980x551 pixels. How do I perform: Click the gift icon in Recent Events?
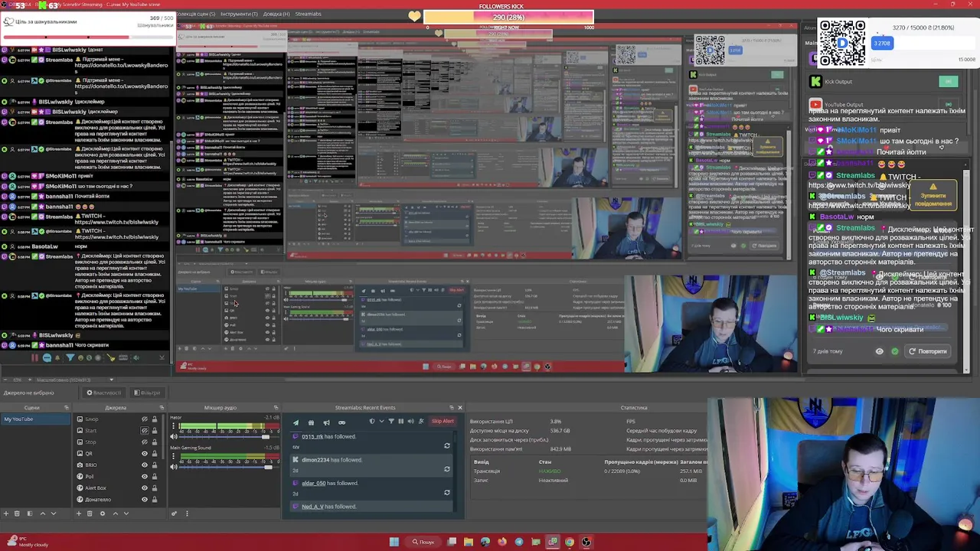[x=311, y=422]
